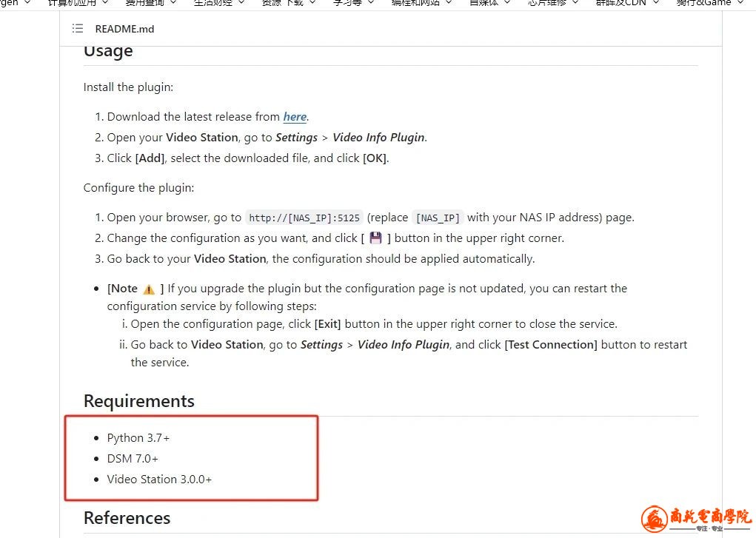Click the yellow warning icon beside Note
This screenshot has width=756, height=538.
149,289
